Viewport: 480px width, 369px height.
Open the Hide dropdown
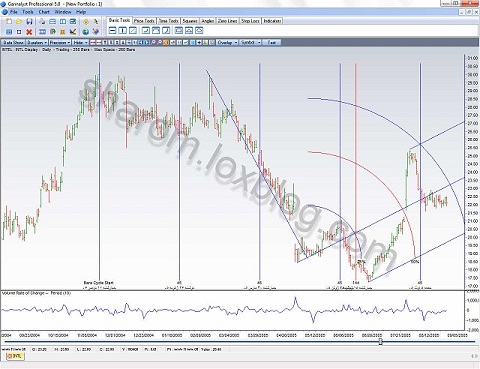tap(80, 43)
